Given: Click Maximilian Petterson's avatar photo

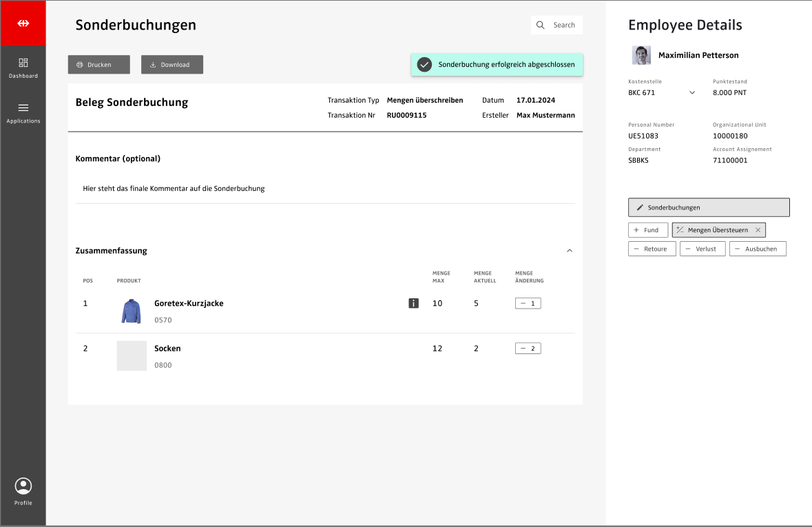Looking at the screenshot, I should [x=641, y=55].
